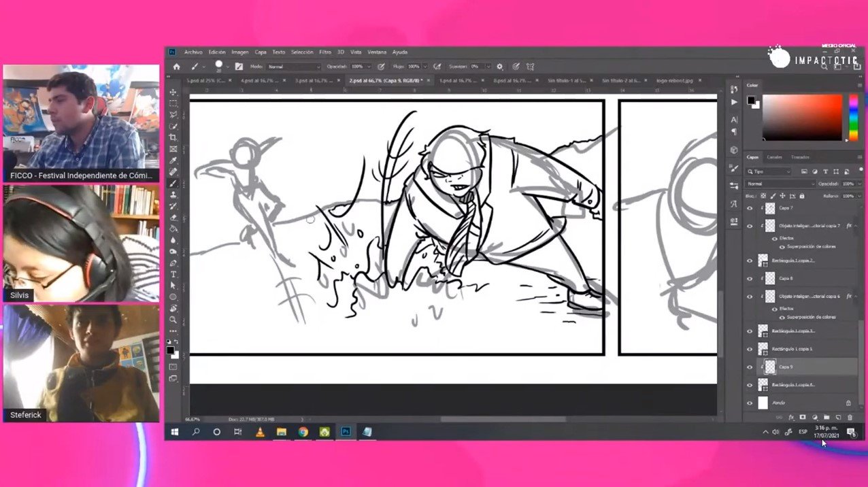
Task: Hide the Fondo layer
Action: [750, 403]
